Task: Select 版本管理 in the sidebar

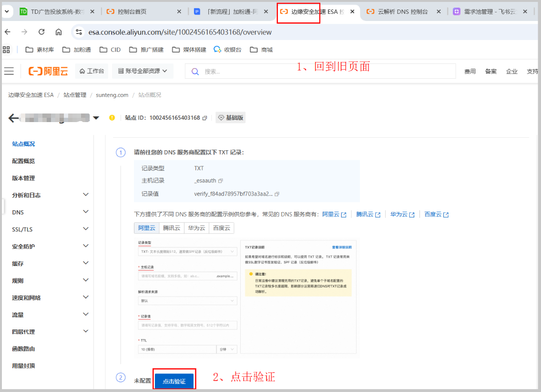Action: click(x=23, y=178)
